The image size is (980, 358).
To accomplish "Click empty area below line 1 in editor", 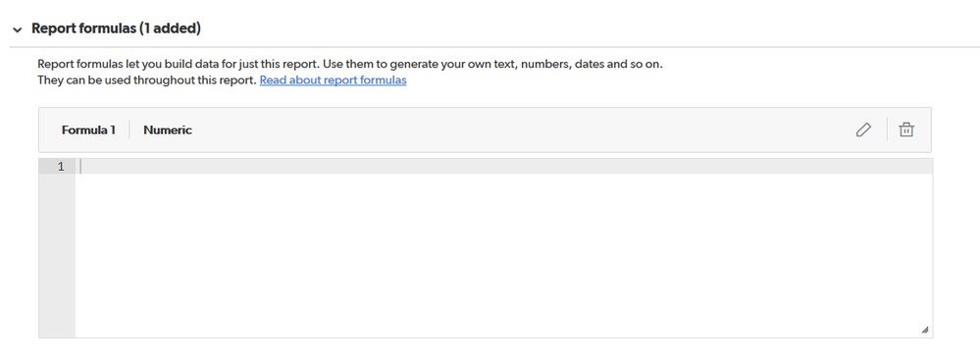I will click(504, 256).
